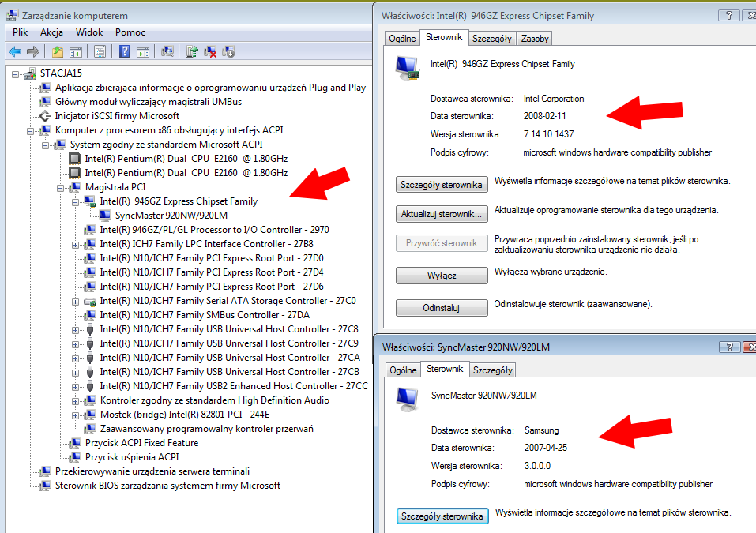The image size is (756, 533).
Task: Click driver date value 2007-04-25
Action: [x=546, y=448]
